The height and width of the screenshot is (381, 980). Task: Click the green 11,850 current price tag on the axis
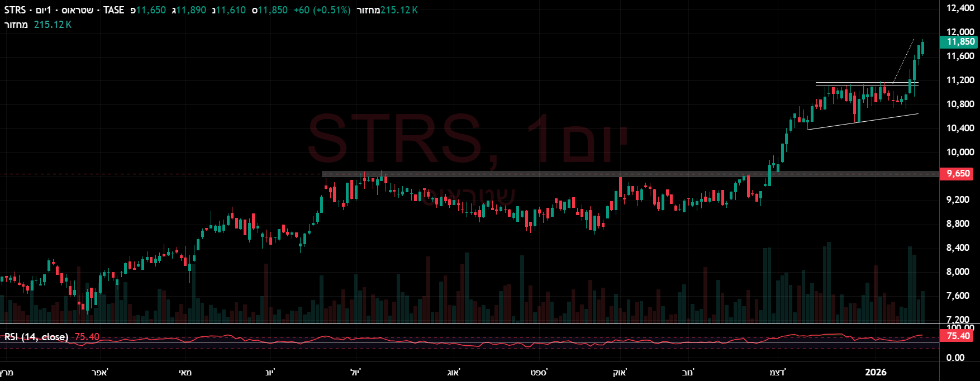click(x=959, y=42)
